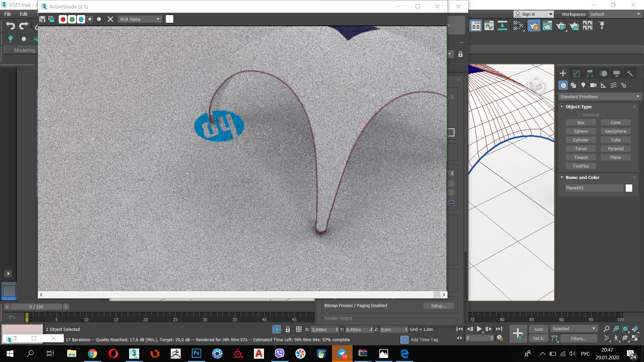Viewport: 644px width, 362px height.
Task: Save the ActiveShade rendered image
Action: pos(42,19)
